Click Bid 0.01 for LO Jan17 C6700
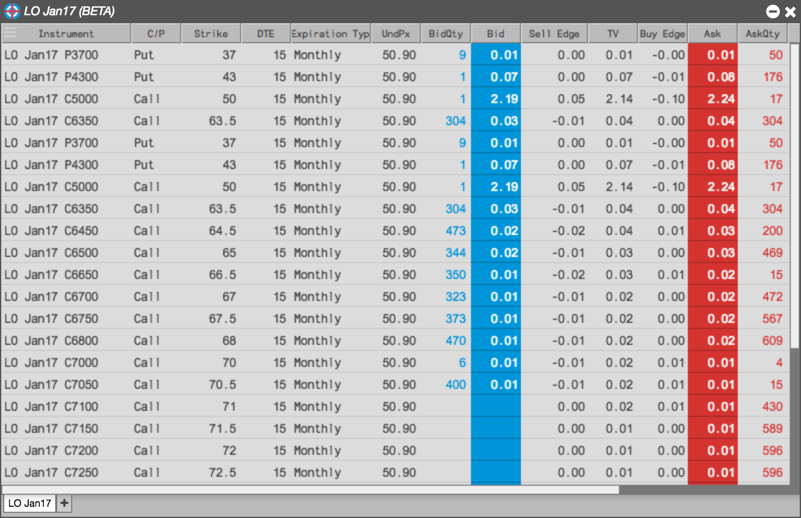Screen dimensions: 801x518 coord(496,297)
